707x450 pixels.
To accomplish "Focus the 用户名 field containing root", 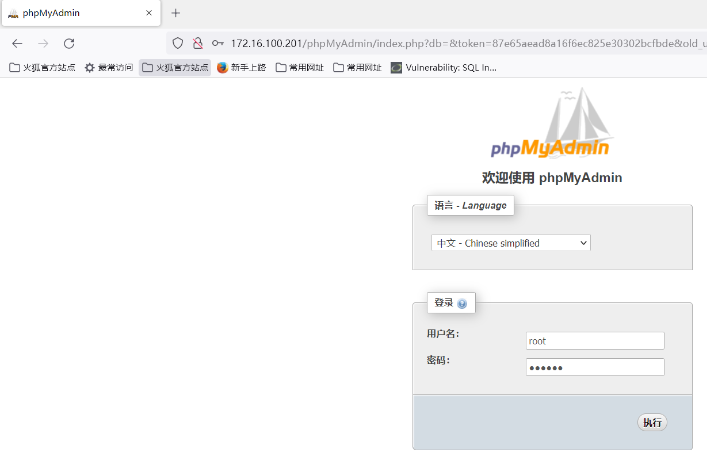I will (595, 341).
